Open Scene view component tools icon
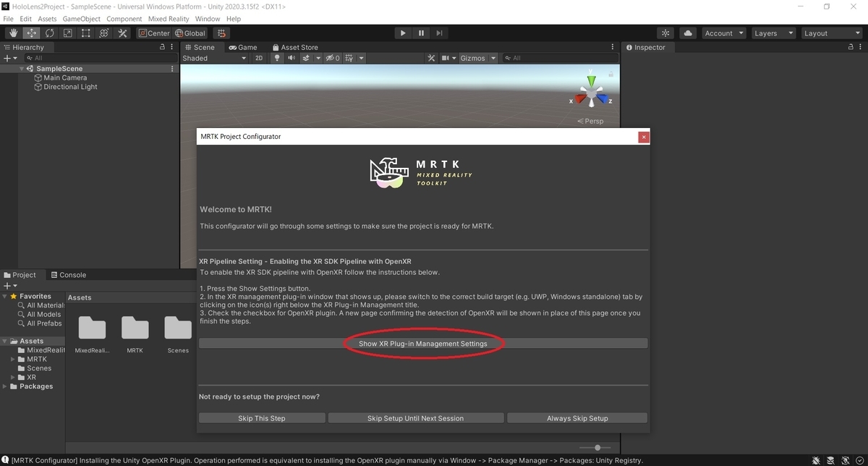Screen dimensions: 868x466 pos(431,58)
